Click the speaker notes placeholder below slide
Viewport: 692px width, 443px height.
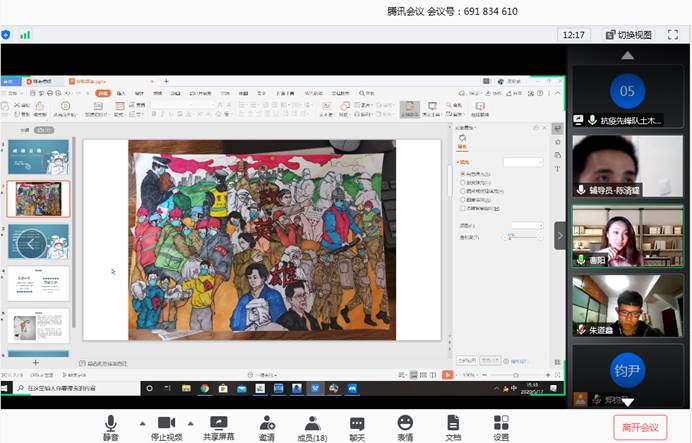(103, 364)
